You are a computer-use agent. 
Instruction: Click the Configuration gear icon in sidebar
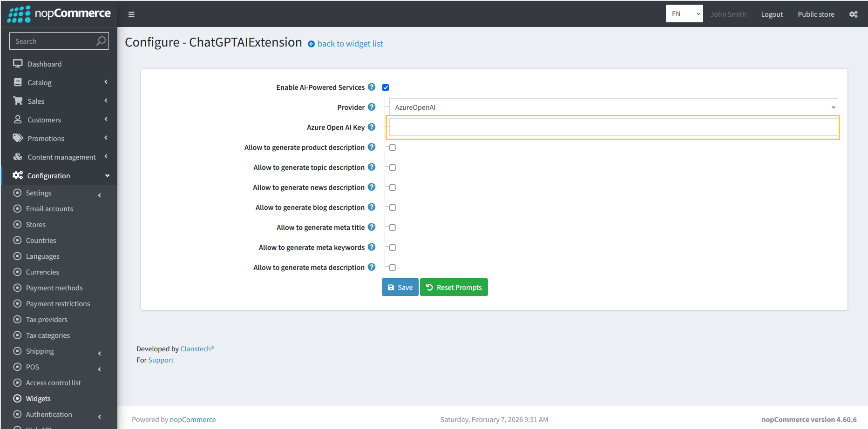pos(18,175)
